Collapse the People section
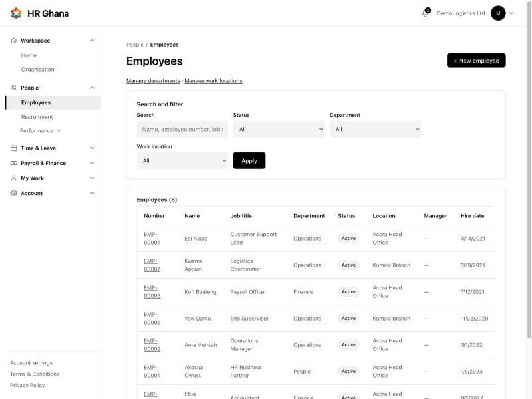This screenshot has height=399, width=532. point(92,88)
